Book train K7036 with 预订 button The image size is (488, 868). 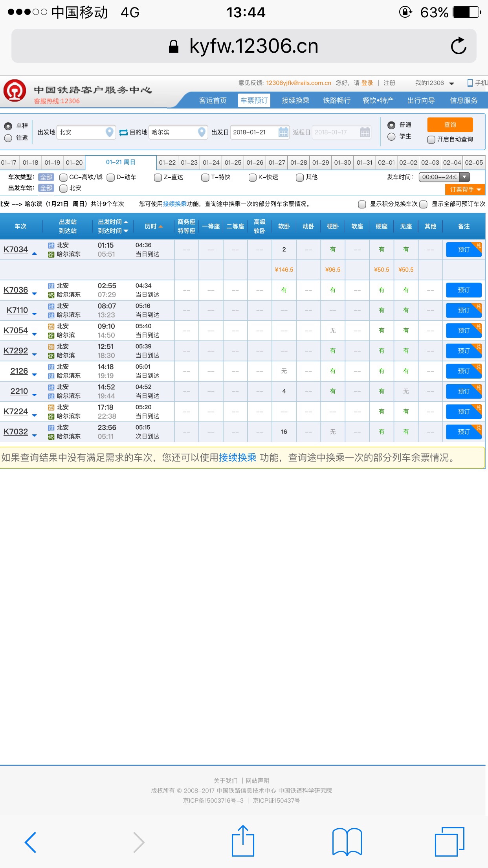tap(464, 290)
